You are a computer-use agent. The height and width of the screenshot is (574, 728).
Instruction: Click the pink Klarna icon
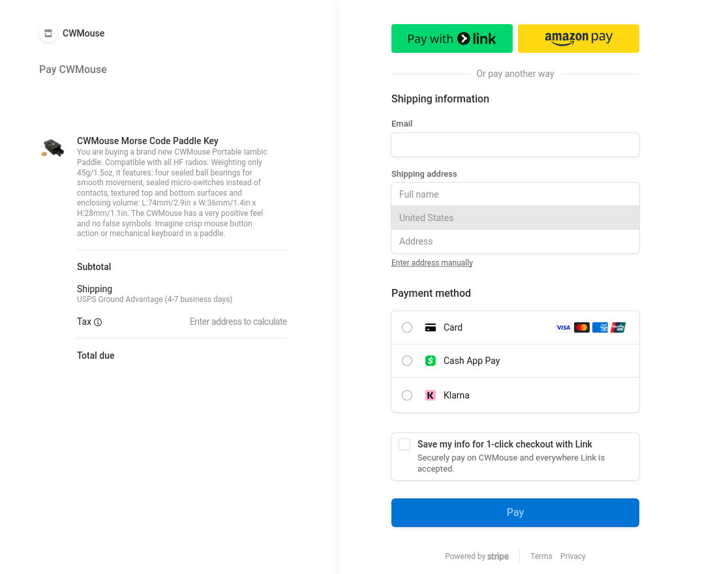(x=431, y=395)
